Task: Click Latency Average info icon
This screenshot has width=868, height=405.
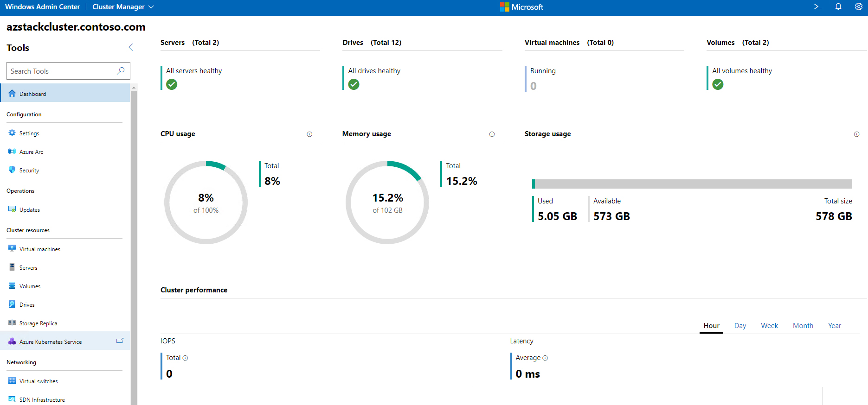Action: tap(545, 358)
